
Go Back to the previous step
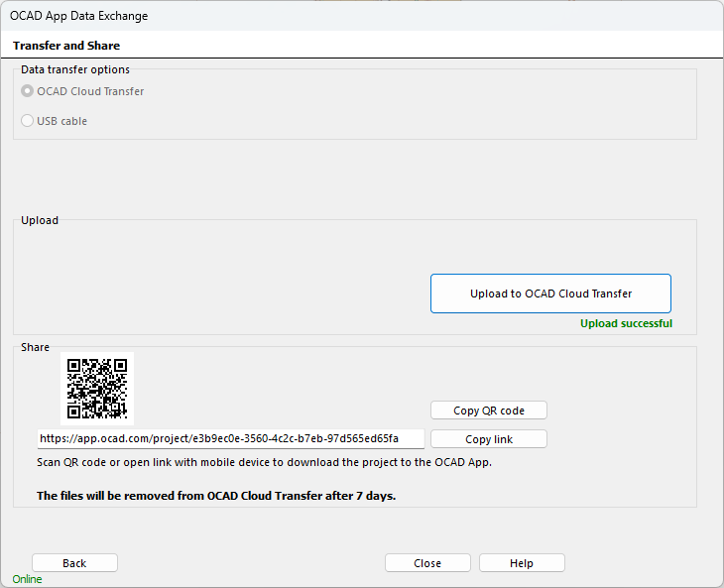point(74,563)
